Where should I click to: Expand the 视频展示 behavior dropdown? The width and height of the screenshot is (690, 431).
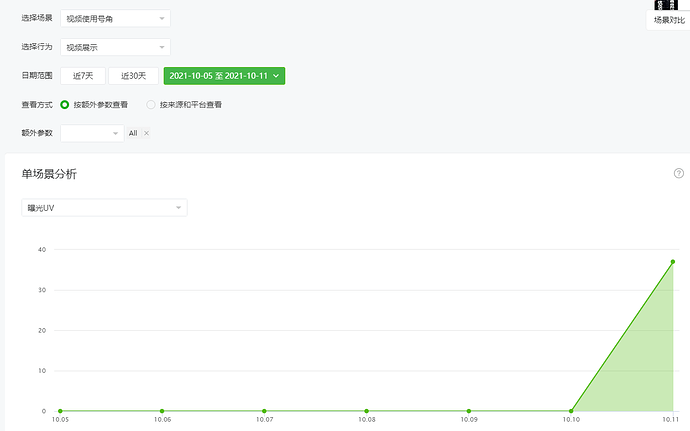click(115, 47)
